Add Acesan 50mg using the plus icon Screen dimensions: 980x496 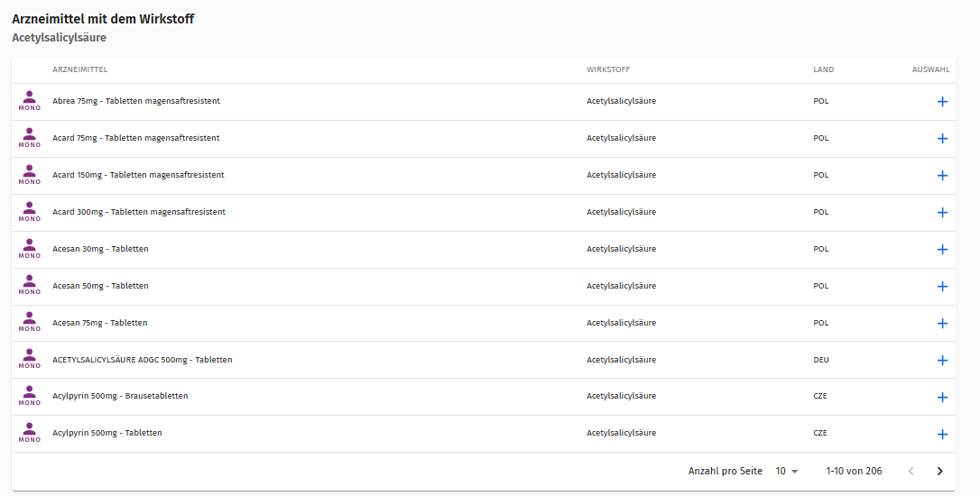[942, 286]
